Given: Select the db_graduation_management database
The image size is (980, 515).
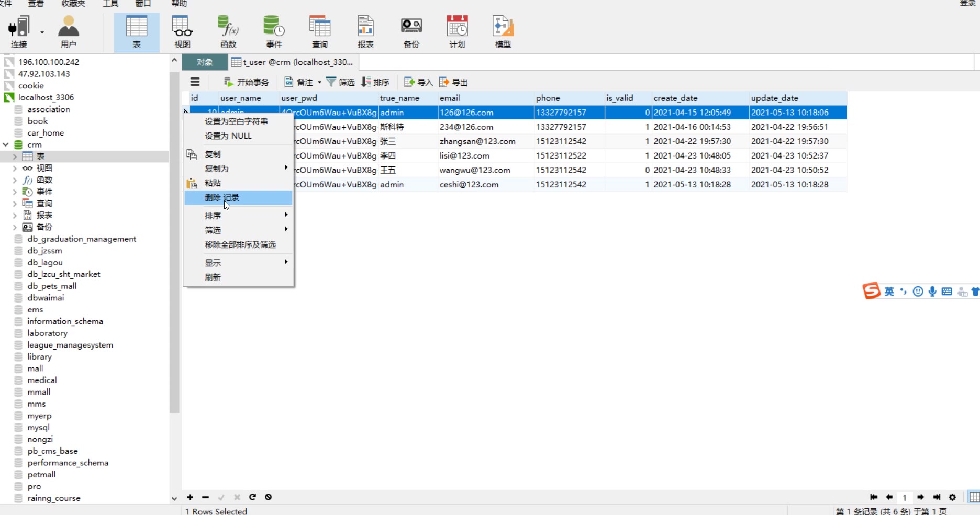Looking at the screenshot, I should pyautogui.click(x=82, y=239).
